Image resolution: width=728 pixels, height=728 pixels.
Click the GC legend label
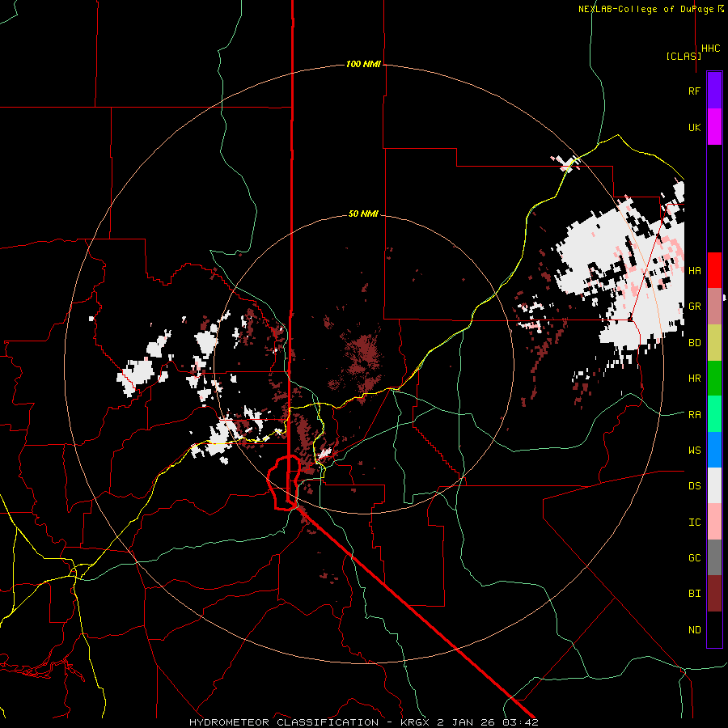(694, 558)
